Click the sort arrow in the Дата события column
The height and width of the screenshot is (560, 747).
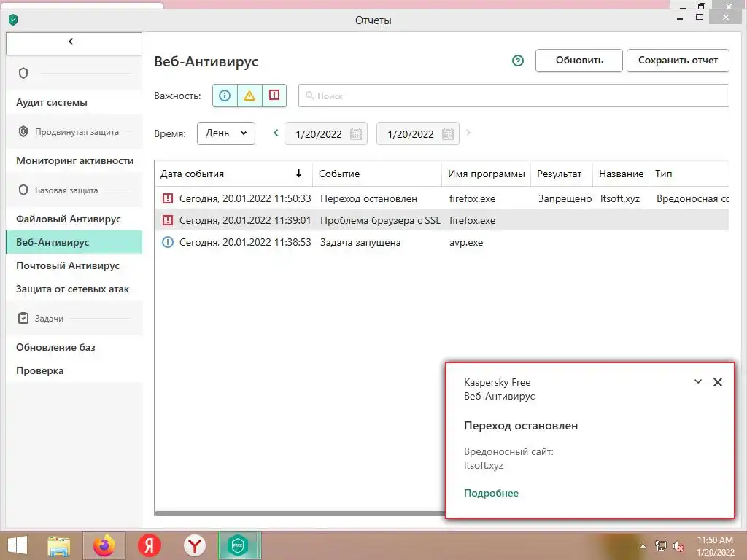(x=298, y=174)
